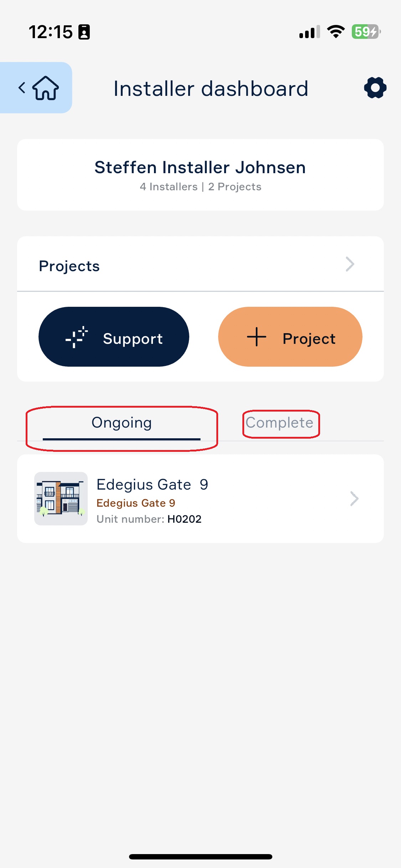
Task: Switch to the Ongoing tab
Action: click(x=122, y=423)
